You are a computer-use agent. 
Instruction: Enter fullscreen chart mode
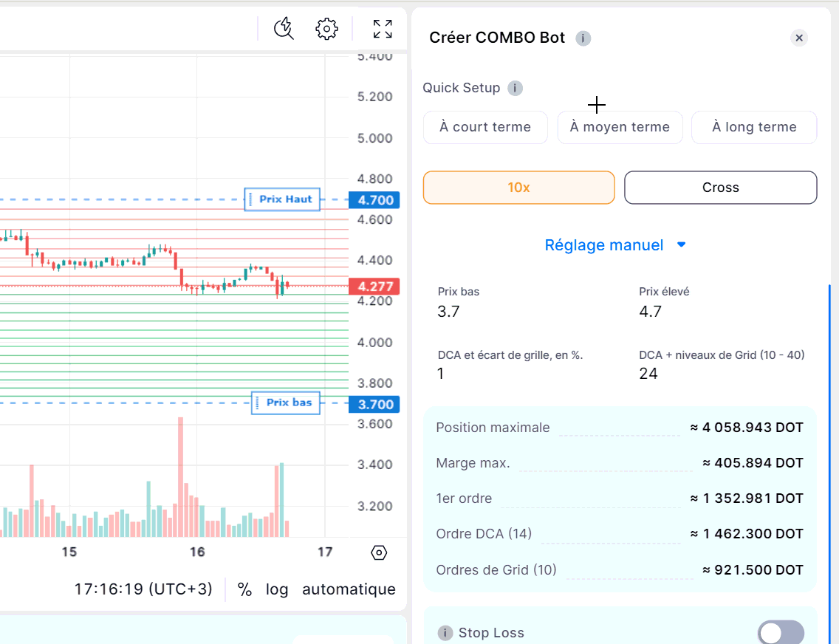(383, 29)
